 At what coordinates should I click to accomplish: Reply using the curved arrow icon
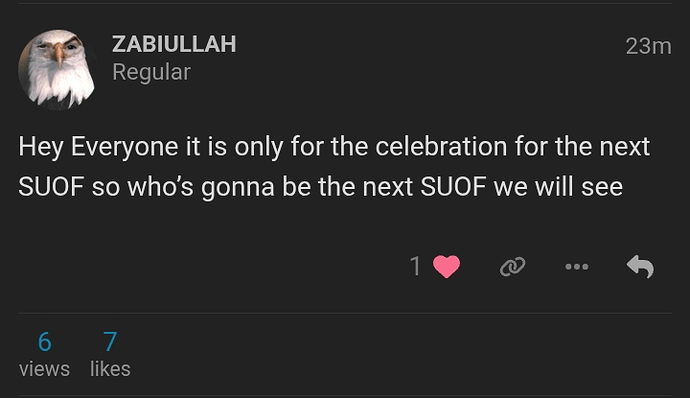640,266
